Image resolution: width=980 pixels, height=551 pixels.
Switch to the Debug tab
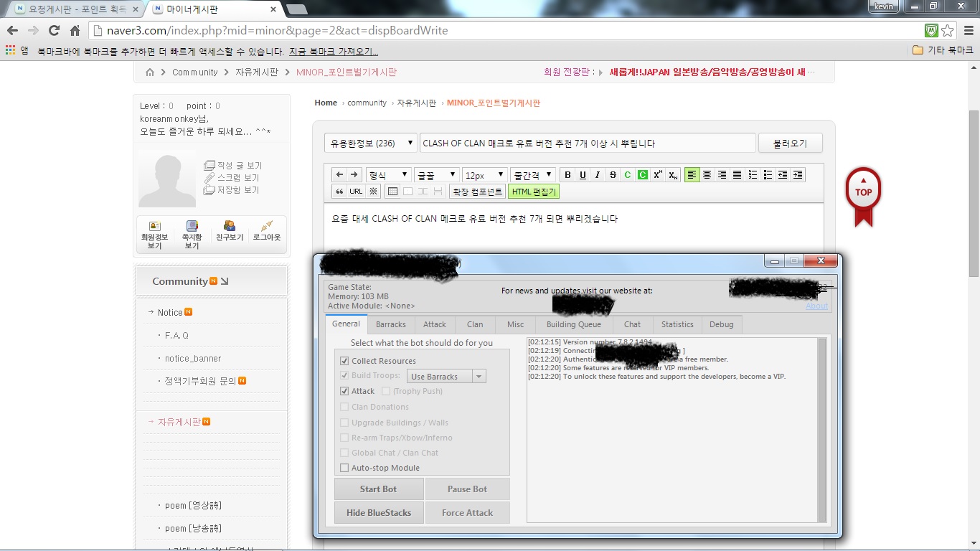point(722,324)
